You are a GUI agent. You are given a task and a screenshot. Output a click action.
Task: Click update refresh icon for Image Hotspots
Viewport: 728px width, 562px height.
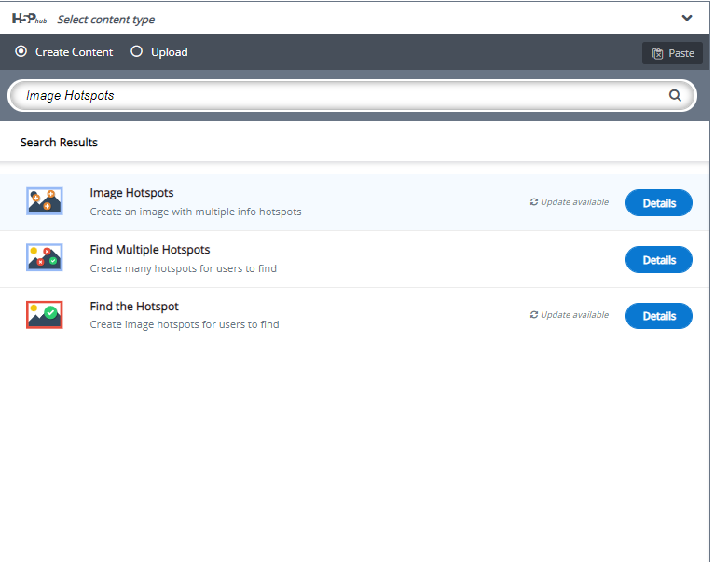(x=534, y=202)
